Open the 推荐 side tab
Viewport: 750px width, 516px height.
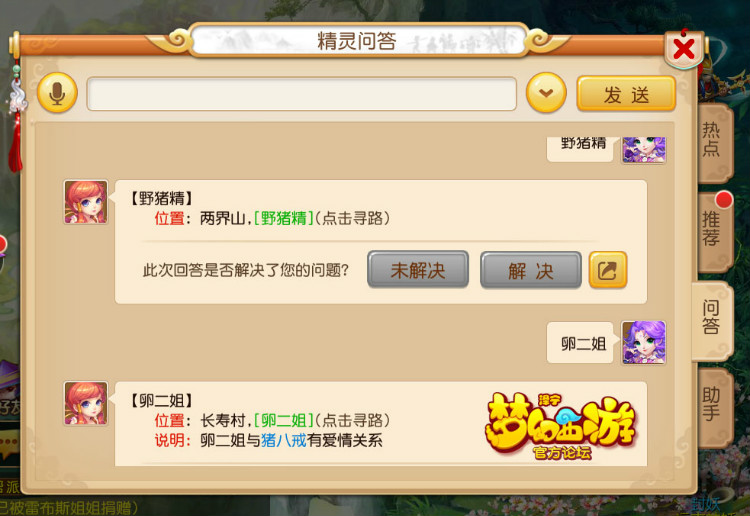coord(713,231)
